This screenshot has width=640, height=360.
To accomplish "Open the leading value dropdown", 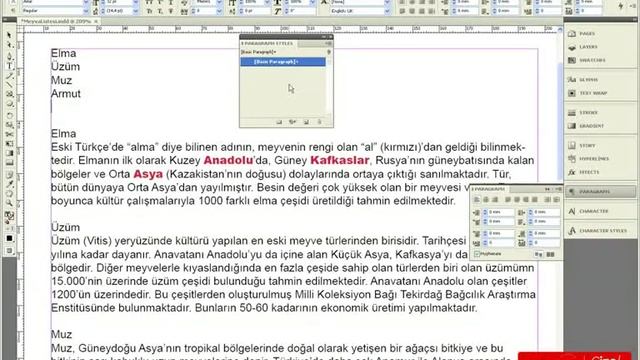I will point(136,11).
